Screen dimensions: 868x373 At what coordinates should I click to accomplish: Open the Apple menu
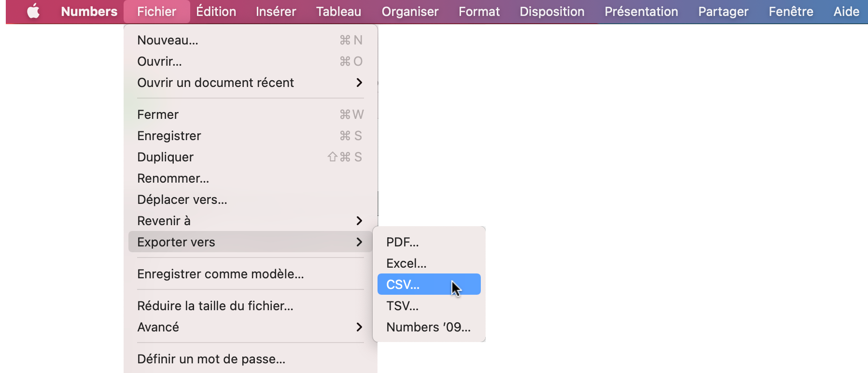[33, 12]
